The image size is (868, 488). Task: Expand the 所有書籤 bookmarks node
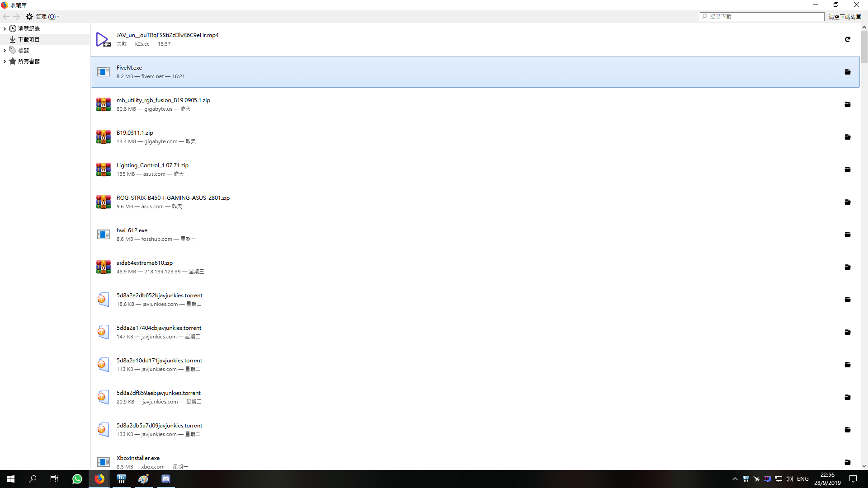pyautogui.click(x=5, y=61)
